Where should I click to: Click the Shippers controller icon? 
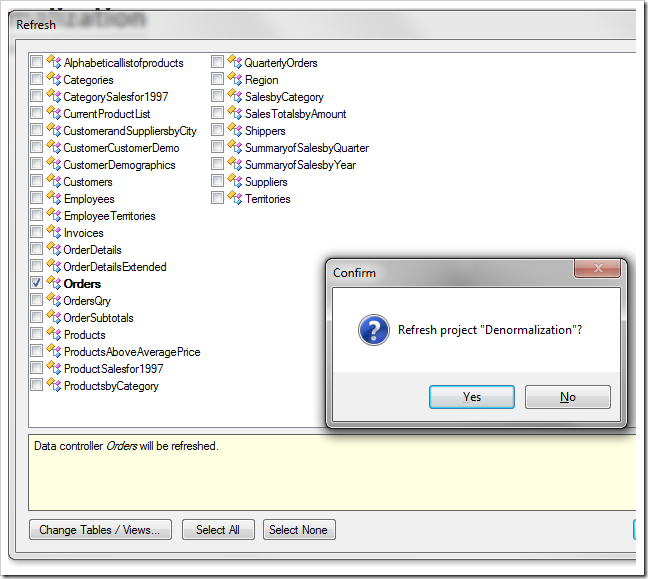point(235,130)
